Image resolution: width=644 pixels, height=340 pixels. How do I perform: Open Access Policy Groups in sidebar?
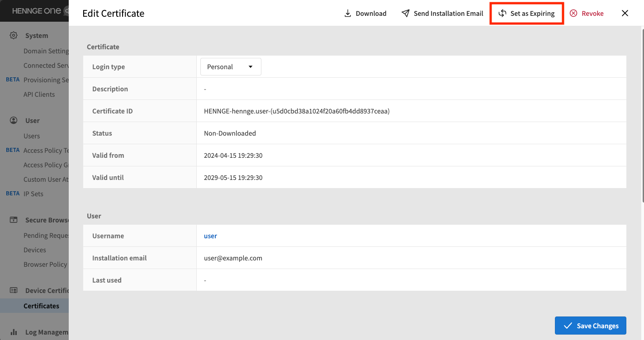[46, 165]
